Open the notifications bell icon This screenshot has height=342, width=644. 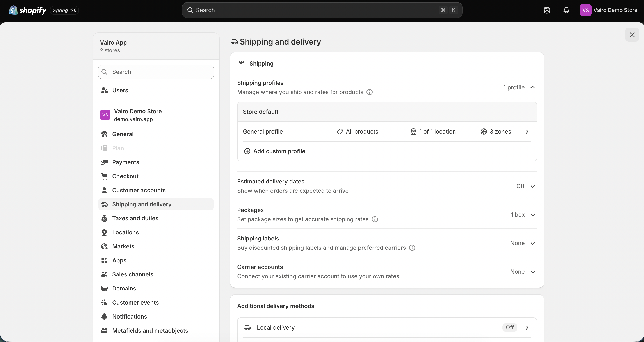[566, 10]
